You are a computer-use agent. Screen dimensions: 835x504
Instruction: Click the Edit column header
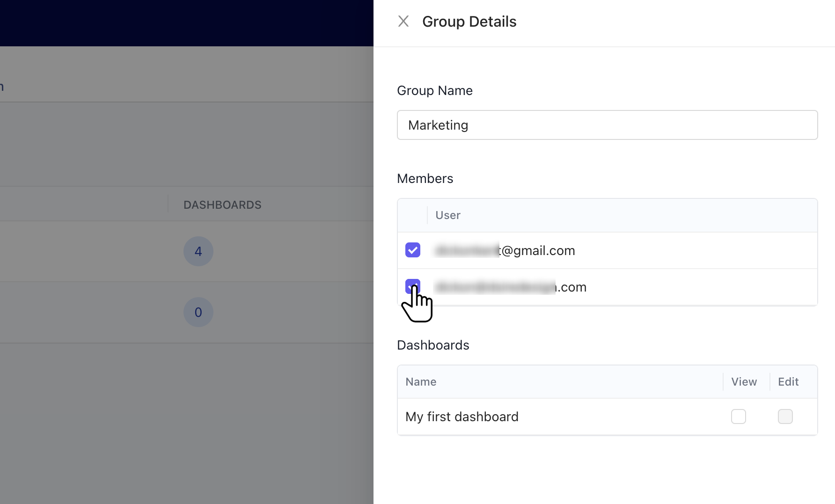(788, 382)
